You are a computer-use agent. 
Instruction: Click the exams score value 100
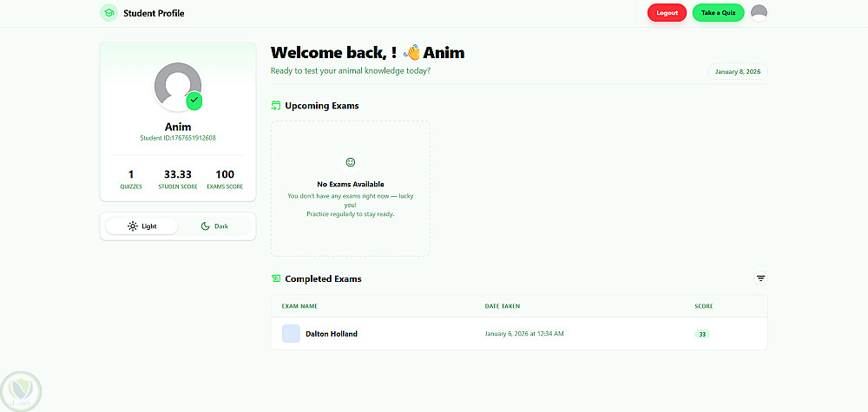225,174
